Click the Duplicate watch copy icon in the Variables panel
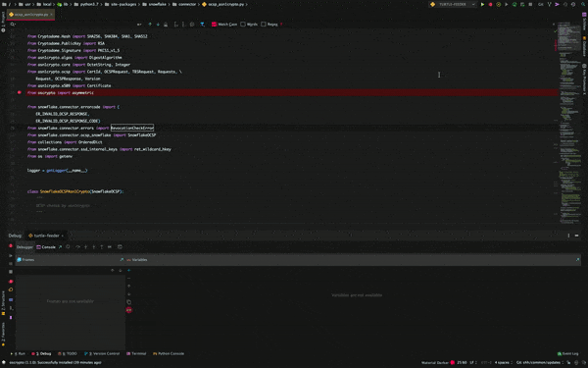Screen dimensions: 588x368 coord(129,302)
